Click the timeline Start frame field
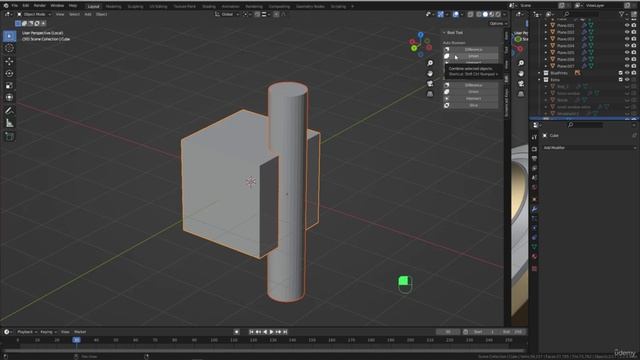640x360 pixels. pos(485,332)
